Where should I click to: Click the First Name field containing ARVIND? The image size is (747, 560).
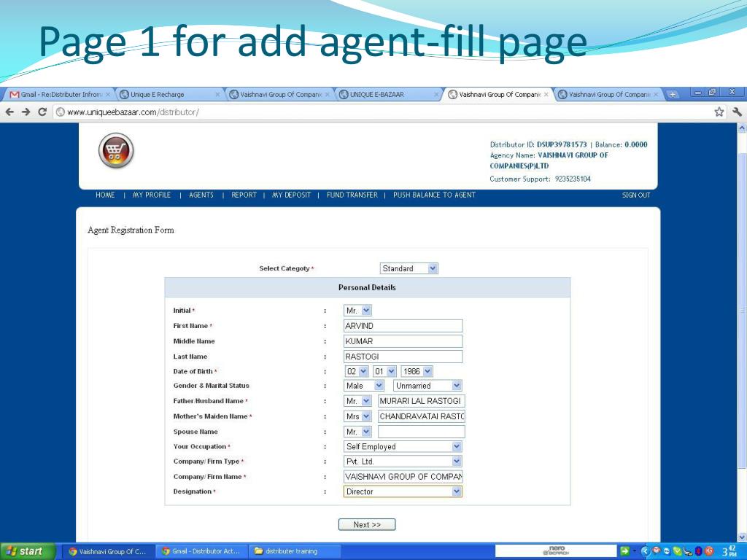click(x=403, y=326)
